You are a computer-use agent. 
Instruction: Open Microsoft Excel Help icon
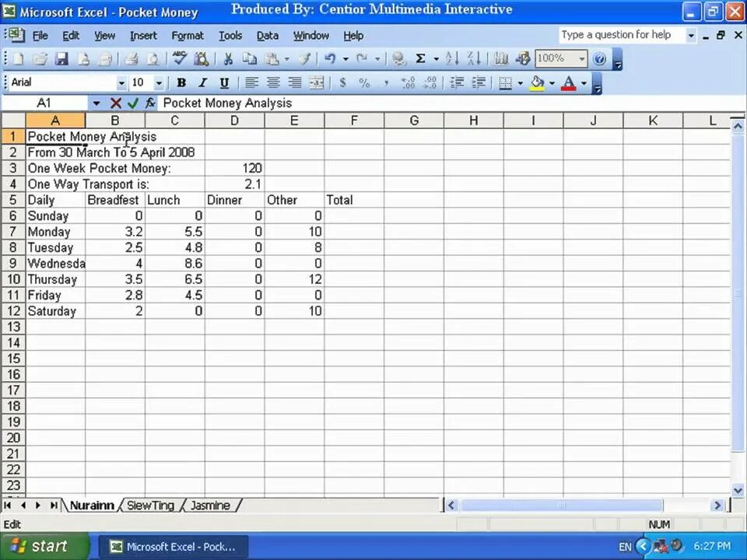pos(600,58)
